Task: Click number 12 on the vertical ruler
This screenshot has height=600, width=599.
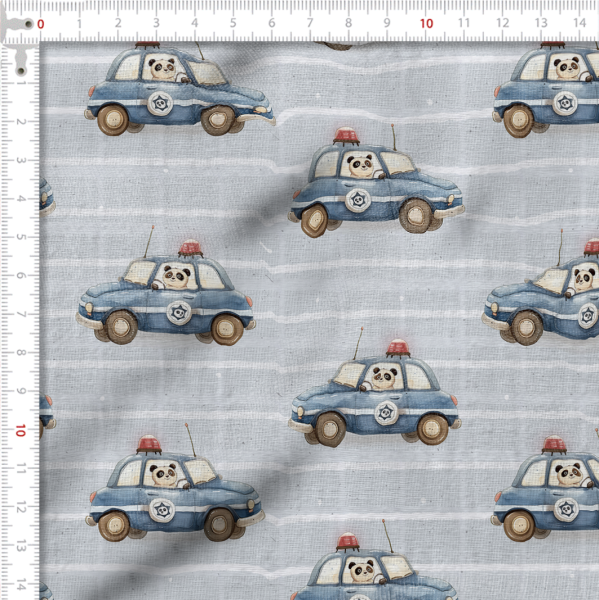Action: [x=21, y=507]
